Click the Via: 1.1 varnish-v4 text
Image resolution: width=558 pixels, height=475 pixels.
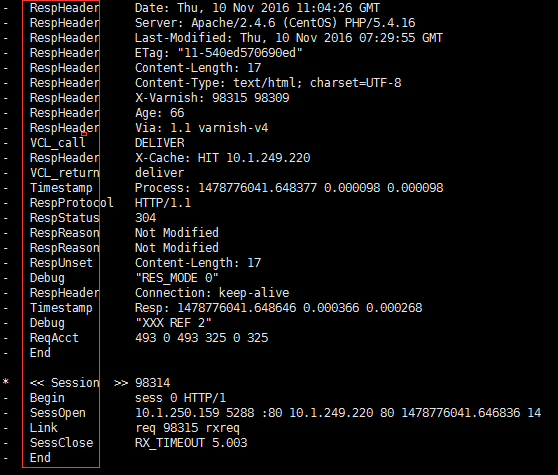(201, 127)
